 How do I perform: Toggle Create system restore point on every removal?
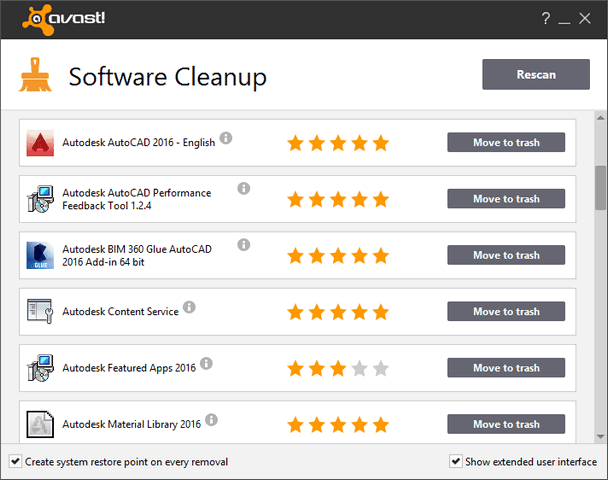(15, 461)
